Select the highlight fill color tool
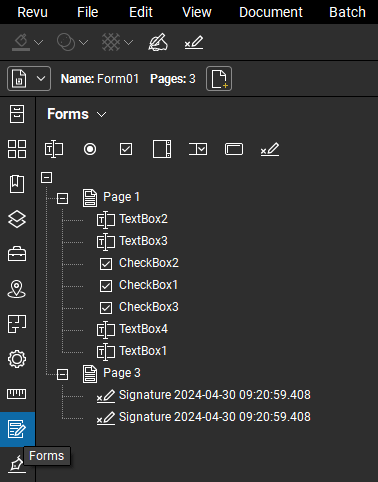This screenshot has height=482, width=378. (21, 42)
